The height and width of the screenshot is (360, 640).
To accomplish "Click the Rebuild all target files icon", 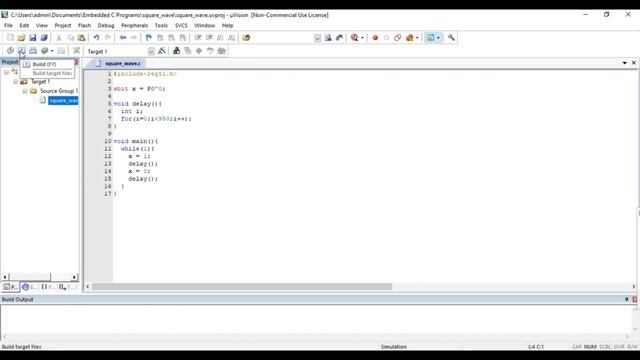I will coord(33,51).
